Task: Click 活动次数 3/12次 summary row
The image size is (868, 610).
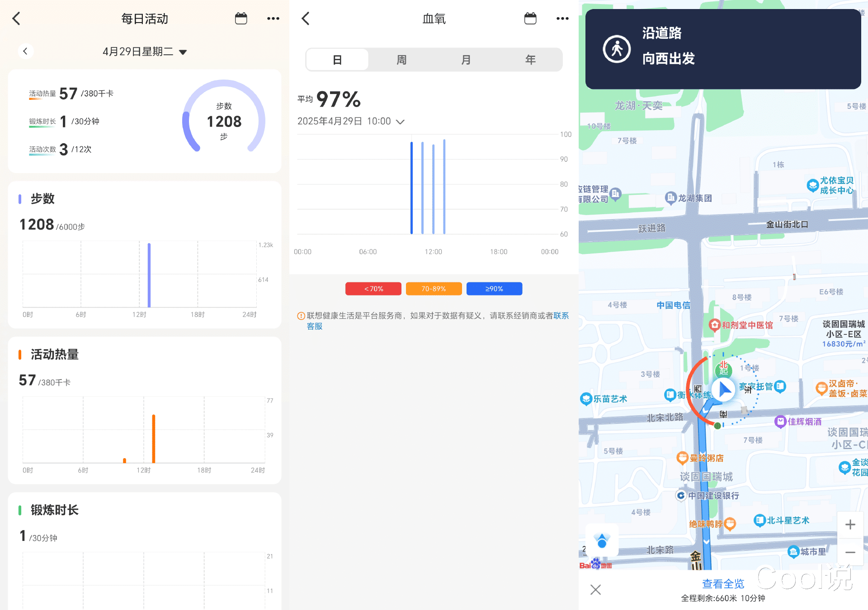Action: [x=60, y=149]
